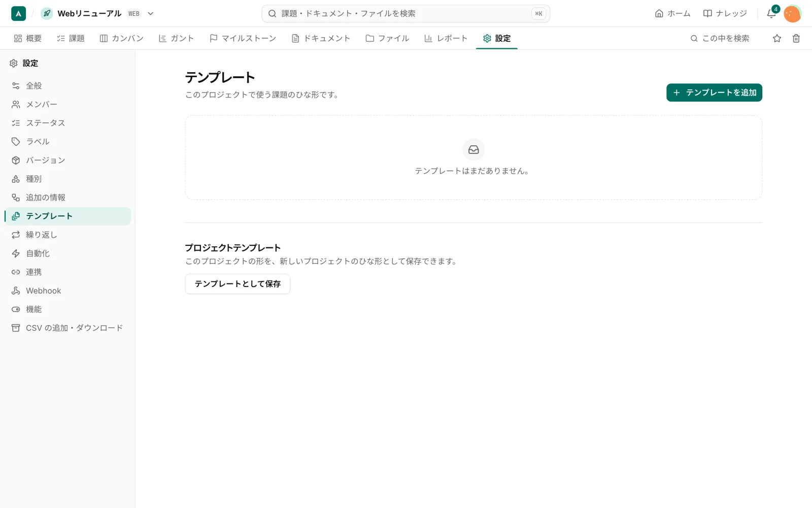Click the rocket project icon beside Webリニューアル

tap(47, 14)
